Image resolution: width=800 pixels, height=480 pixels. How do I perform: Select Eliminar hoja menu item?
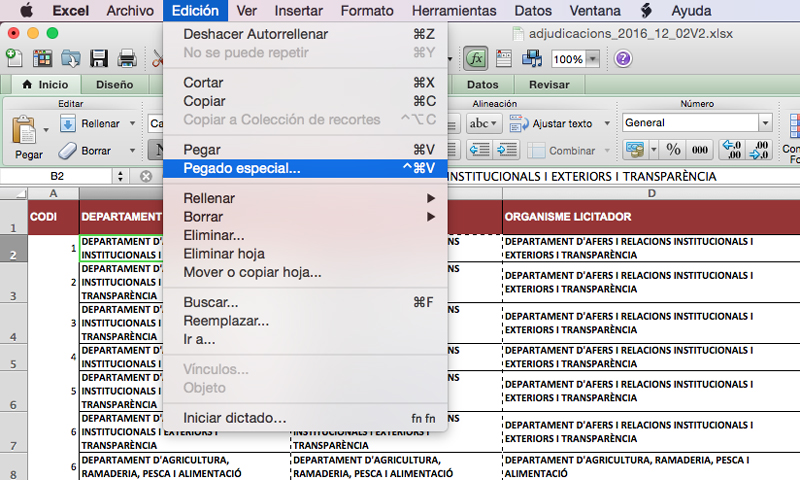click(305, 254)
